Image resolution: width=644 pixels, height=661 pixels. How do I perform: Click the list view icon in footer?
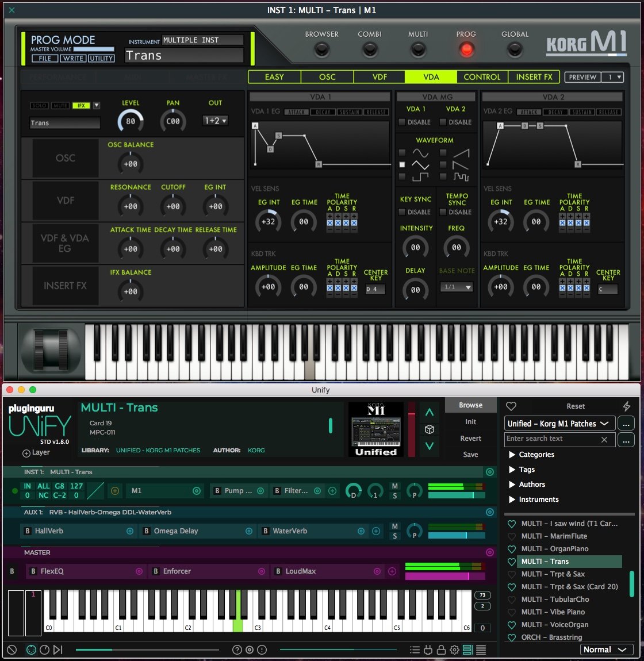[415, 650]
